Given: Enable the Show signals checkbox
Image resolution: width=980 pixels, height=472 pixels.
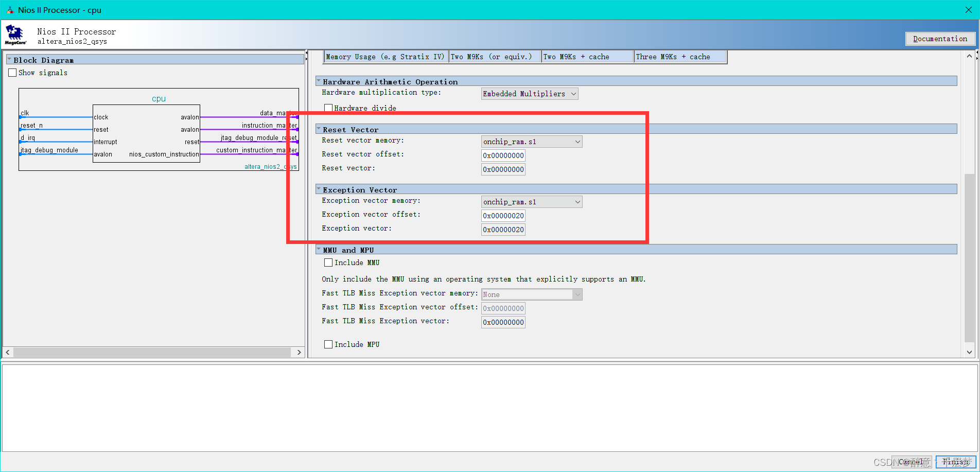Looking at the screenshot, I should point(12,73).
